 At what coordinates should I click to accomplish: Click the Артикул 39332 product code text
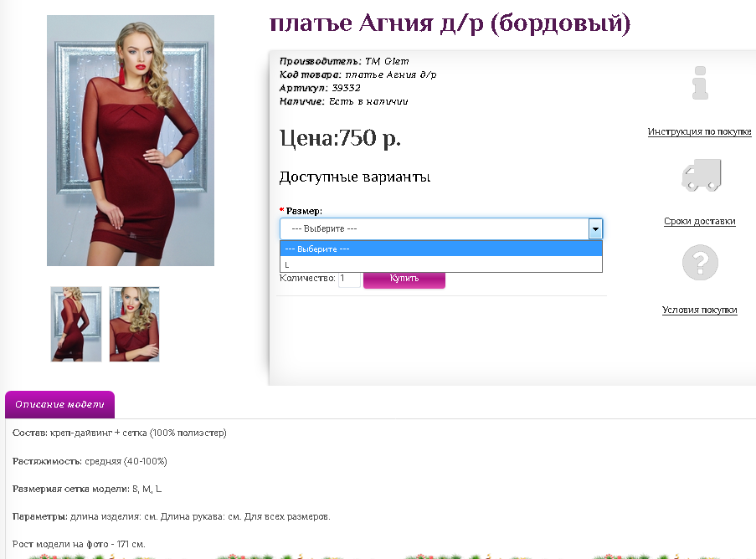[318, 87]
